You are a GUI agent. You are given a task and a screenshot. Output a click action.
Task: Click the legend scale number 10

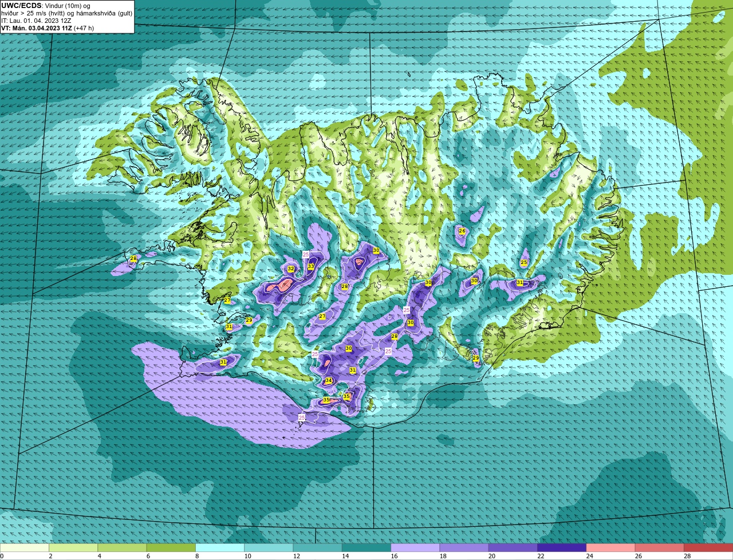(x=247, y=556)
